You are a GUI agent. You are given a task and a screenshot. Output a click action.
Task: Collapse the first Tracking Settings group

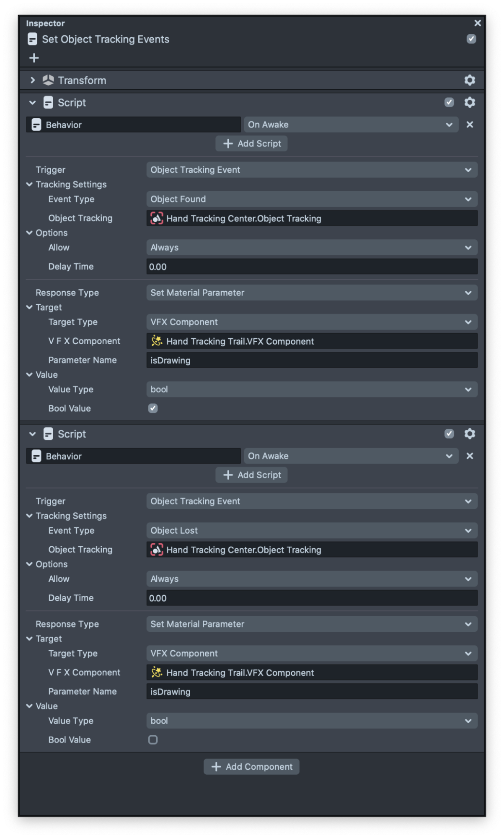coord(29,184)
